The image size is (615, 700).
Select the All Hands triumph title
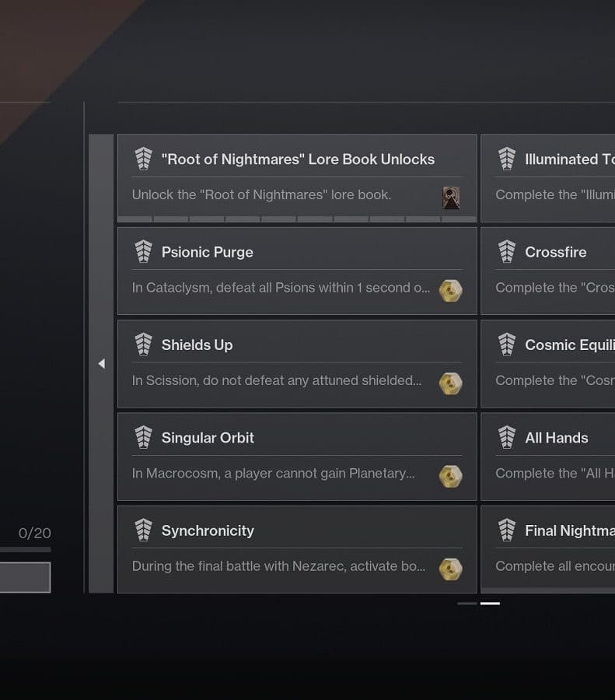[557, 438]
